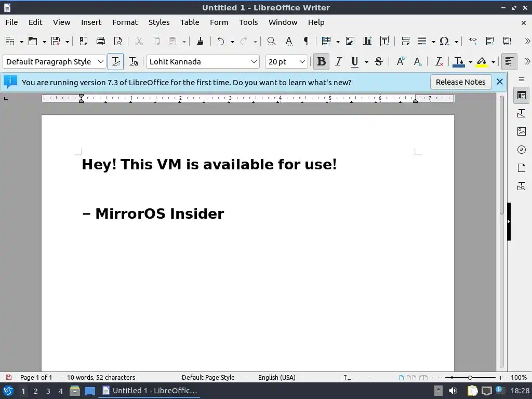
Task: Click the Insert Endnote icon
Action: tap(507, 42)
